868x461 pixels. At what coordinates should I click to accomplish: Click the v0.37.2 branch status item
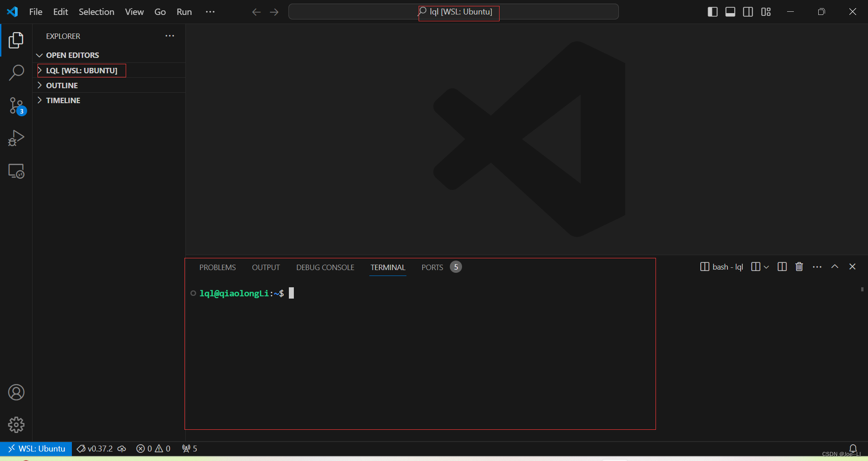point(94,448)
